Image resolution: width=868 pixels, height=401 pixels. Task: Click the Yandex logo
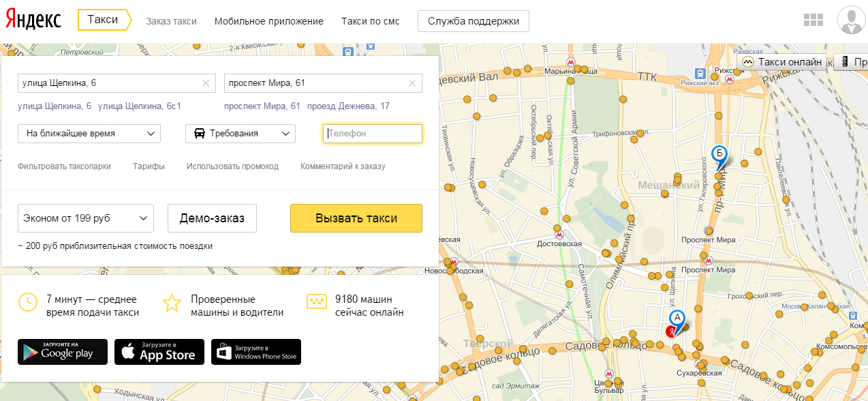tap(33, 20)
